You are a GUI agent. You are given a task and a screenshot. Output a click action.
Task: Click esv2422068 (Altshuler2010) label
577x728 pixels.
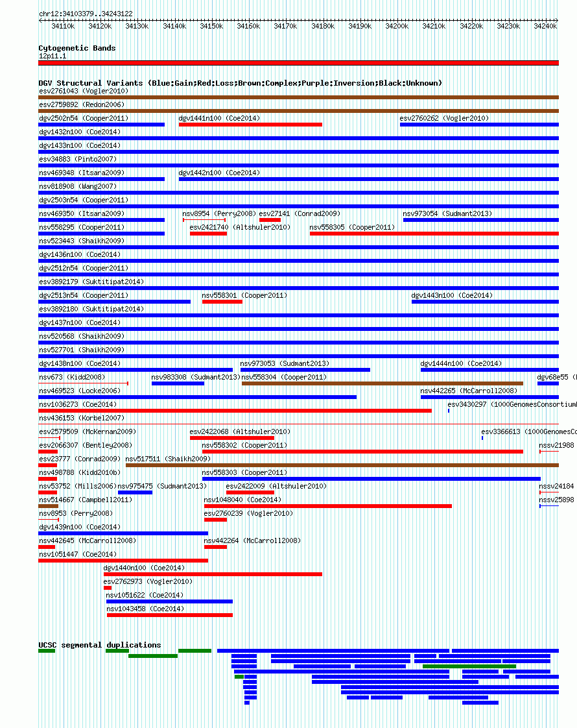tap(240, 431)
